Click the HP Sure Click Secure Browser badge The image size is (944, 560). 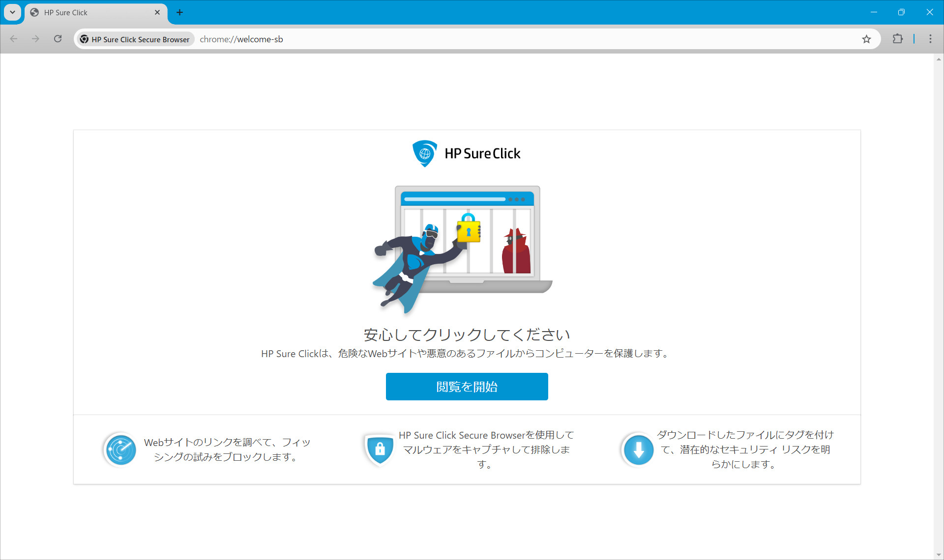[135, 39]
